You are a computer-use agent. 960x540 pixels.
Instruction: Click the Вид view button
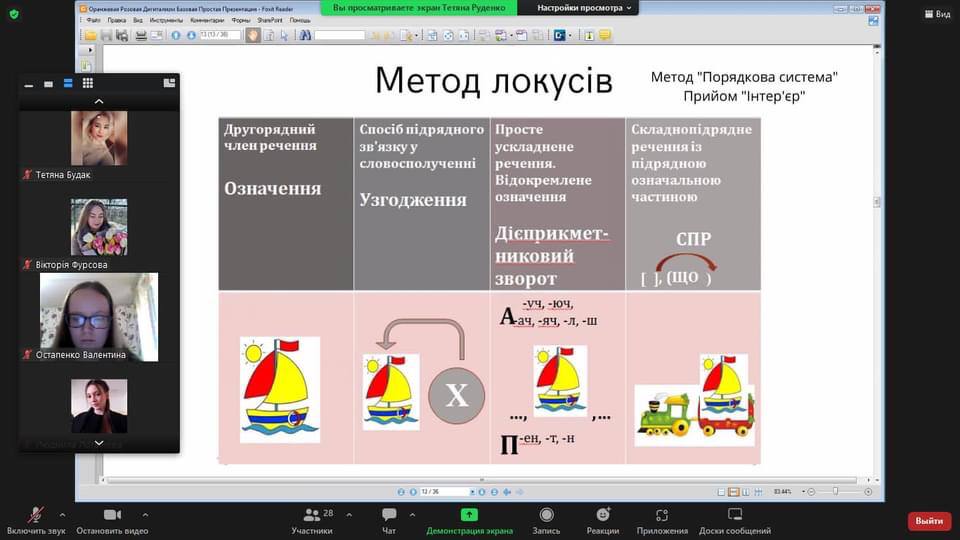935,14
